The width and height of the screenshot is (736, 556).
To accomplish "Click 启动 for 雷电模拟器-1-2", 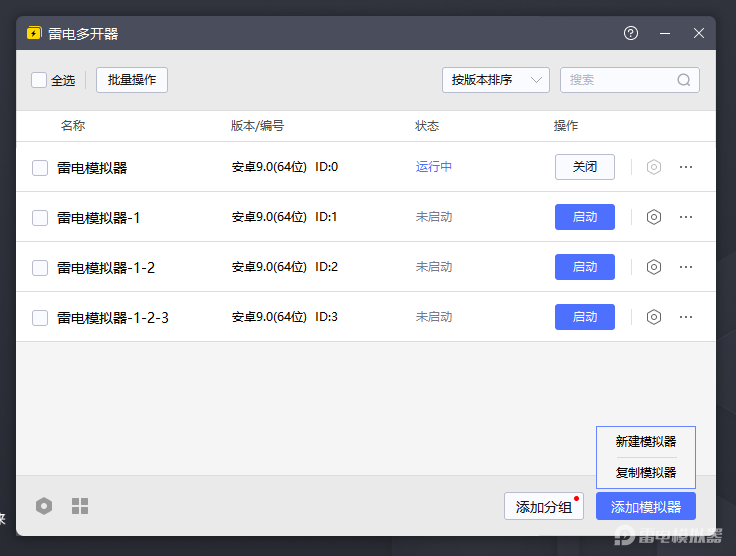I will pyautogui.click(x=585, y=267).
